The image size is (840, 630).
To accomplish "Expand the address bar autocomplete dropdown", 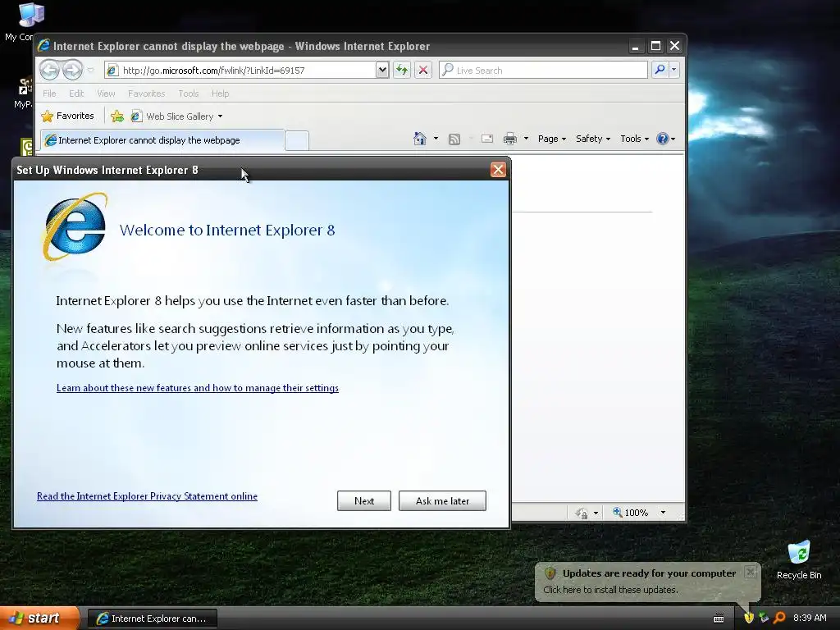I will point(382,70).
